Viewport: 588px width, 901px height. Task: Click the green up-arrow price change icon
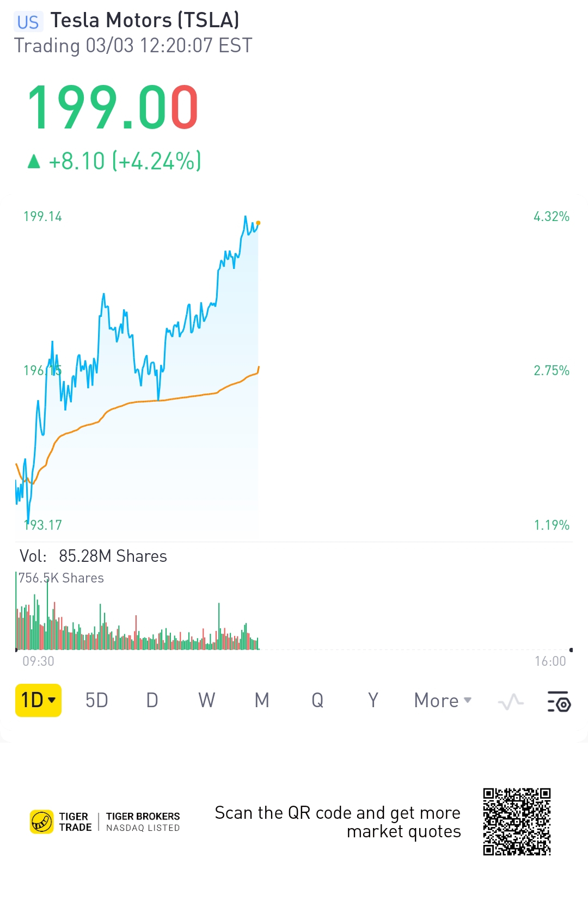[34, 162]
